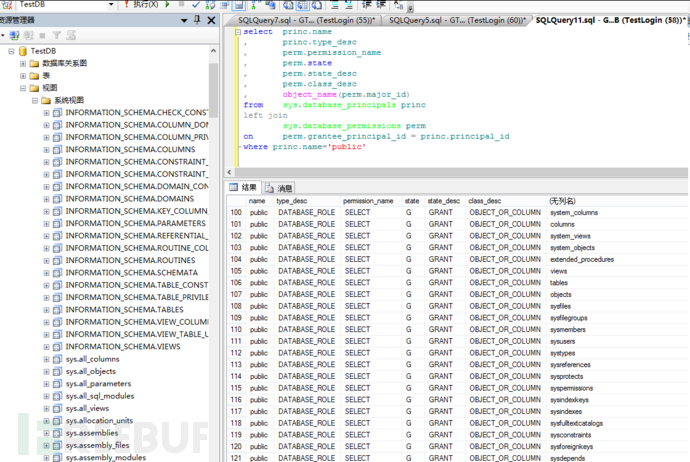Click the permission_name column header
690x462 pixels.
point(368,201)
